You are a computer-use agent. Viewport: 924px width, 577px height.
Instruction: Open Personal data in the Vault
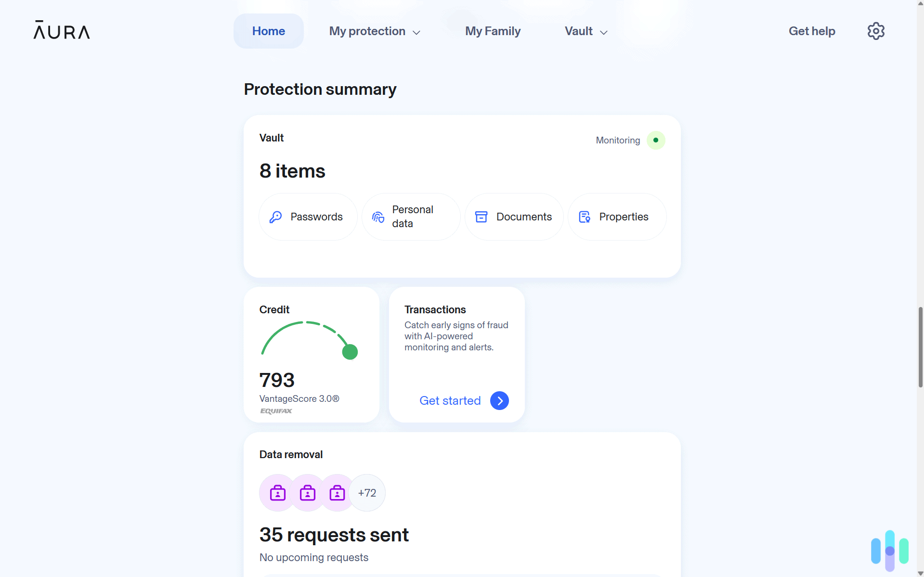(411, 217)
